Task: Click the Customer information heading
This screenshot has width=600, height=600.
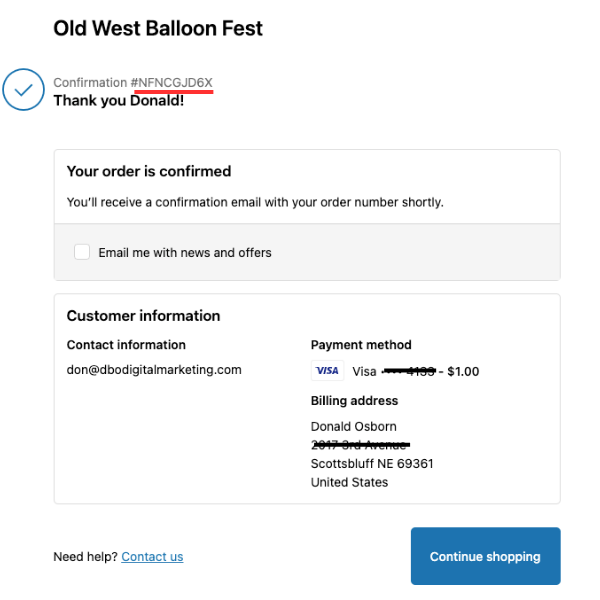Action: [x=143, y=316]
